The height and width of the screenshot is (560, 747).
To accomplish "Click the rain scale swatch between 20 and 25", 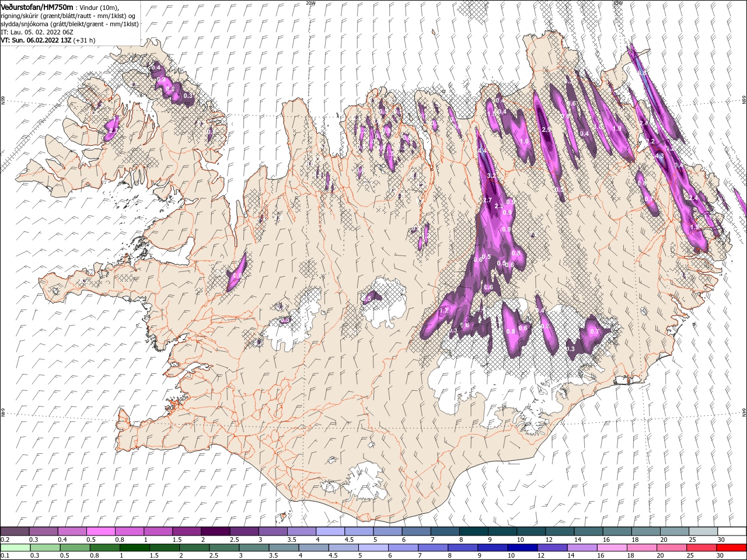I will [x=671, y=548].
